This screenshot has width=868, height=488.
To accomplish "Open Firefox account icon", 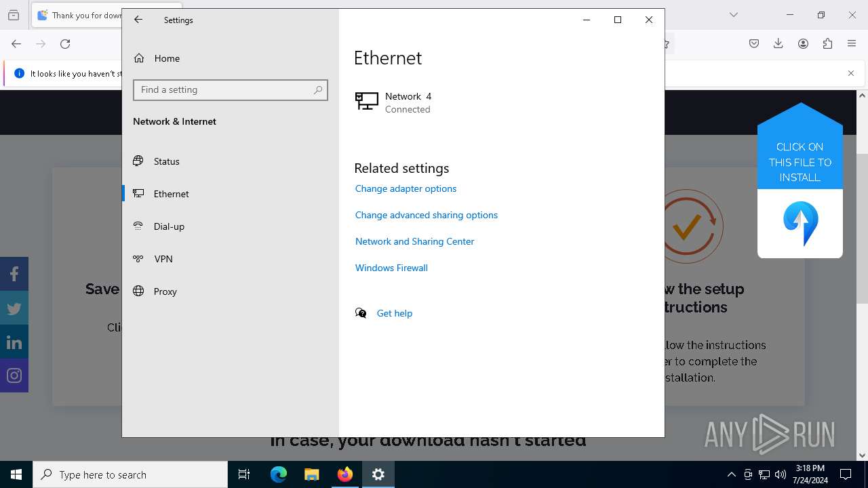I will [803, 44].
